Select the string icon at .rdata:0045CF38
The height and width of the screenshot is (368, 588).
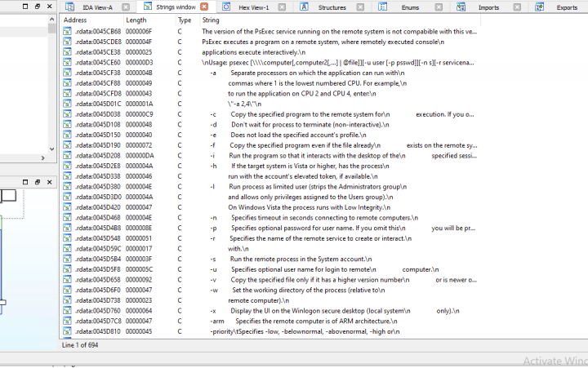coord(67,73)
